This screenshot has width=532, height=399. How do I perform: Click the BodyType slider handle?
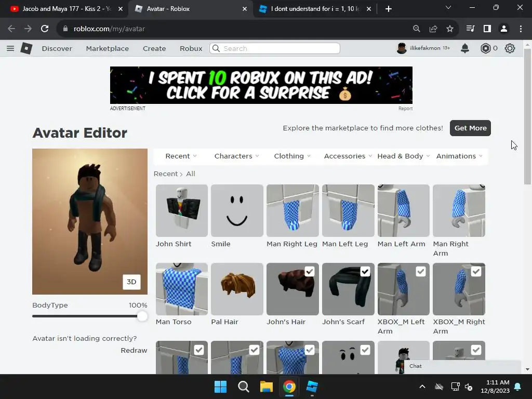142,316
